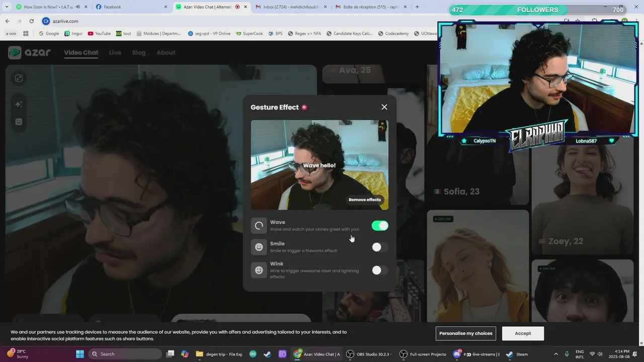Open the clock showing 4:14 PM

(618, 354)
